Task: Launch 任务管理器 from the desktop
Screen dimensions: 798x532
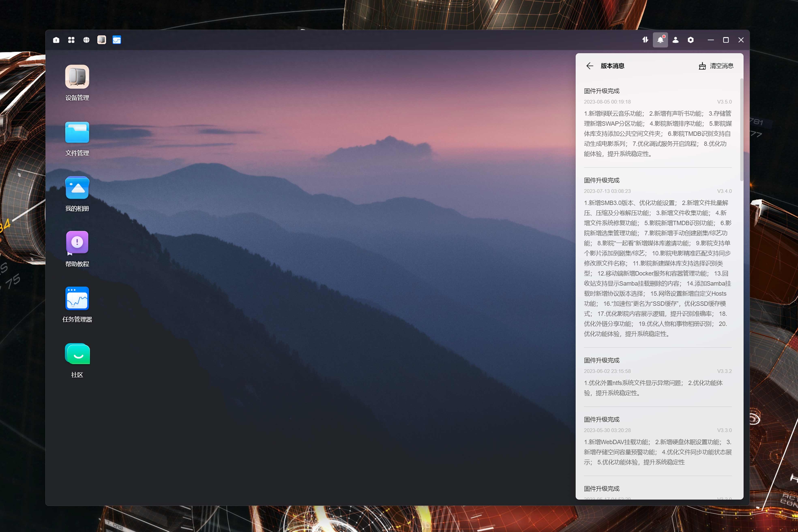Action: coord(77,299)
